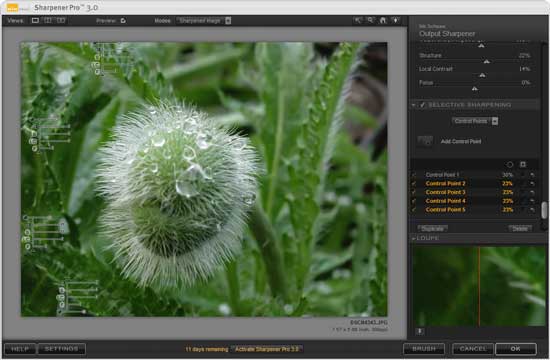Click the 11 days remaining text
The height and width of the screenshot is (360, 550).
pyautogui.click(x=207, y=349)
